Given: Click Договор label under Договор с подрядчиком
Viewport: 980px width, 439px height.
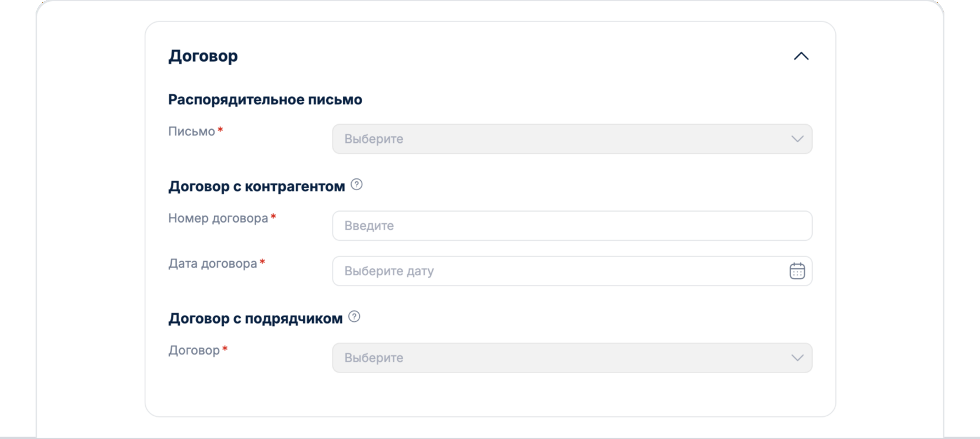Looking at the screenshot, I should pos(194,351).
